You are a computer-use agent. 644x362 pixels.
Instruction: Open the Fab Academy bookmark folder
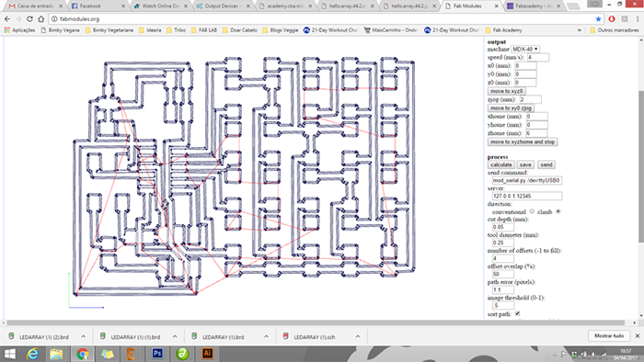point(503,30)
